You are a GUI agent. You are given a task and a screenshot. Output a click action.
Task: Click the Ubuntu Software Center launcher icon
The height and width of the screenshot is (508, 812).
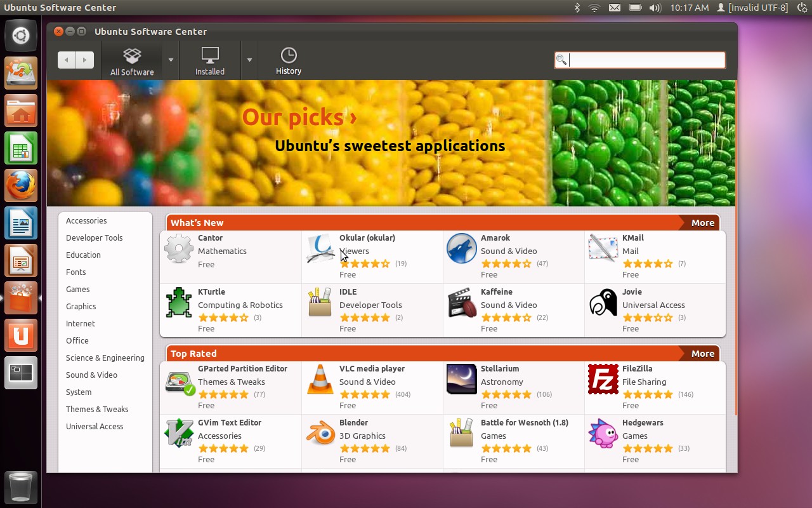[21, 298]
